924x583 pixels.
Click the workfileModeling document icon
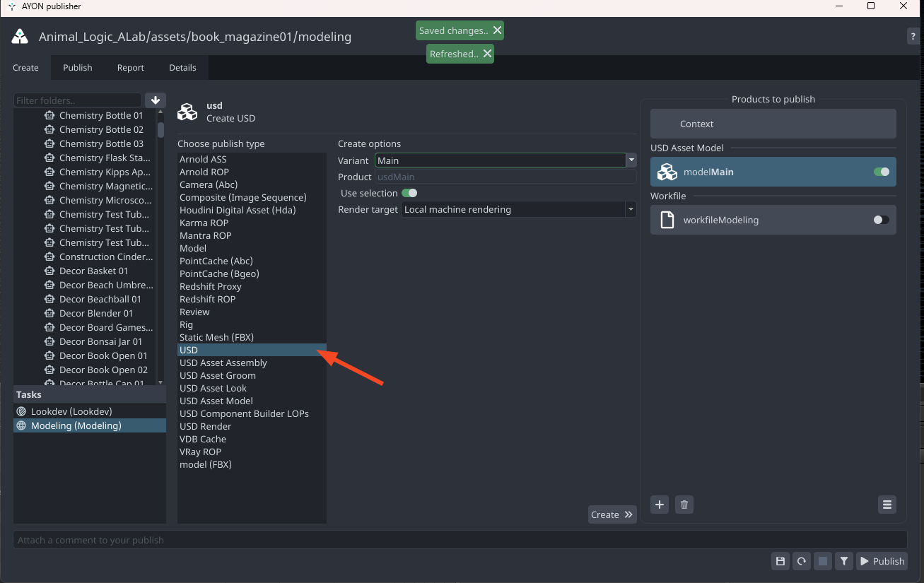point(667,220)
